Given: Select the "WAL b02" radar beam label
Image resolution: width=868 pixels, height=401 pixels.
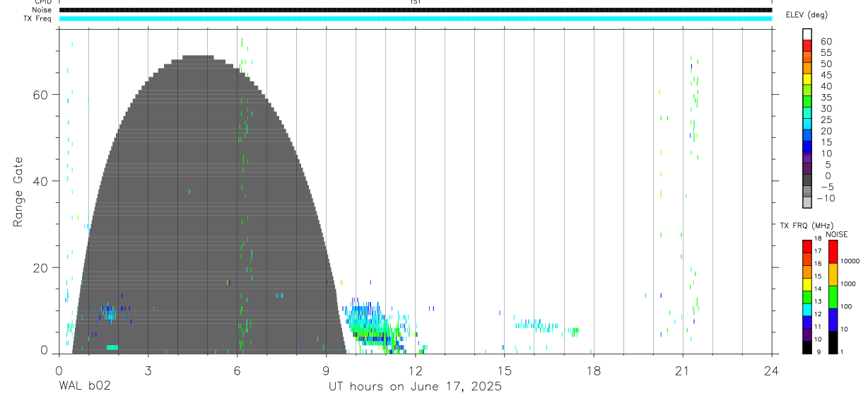Looking at the screenshot, I should [x=84, y=387].
